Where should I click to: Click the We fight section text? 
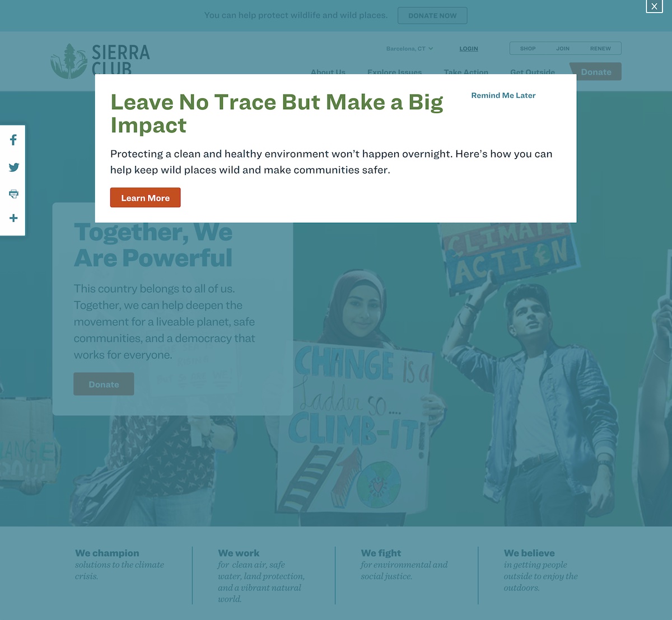404,565
